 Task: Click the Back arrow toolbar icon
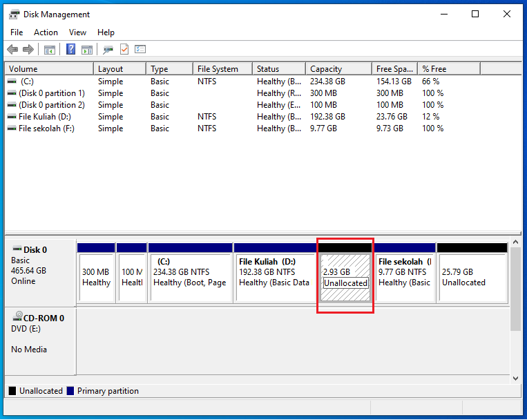pyautogui.click(x=12, y=50)
